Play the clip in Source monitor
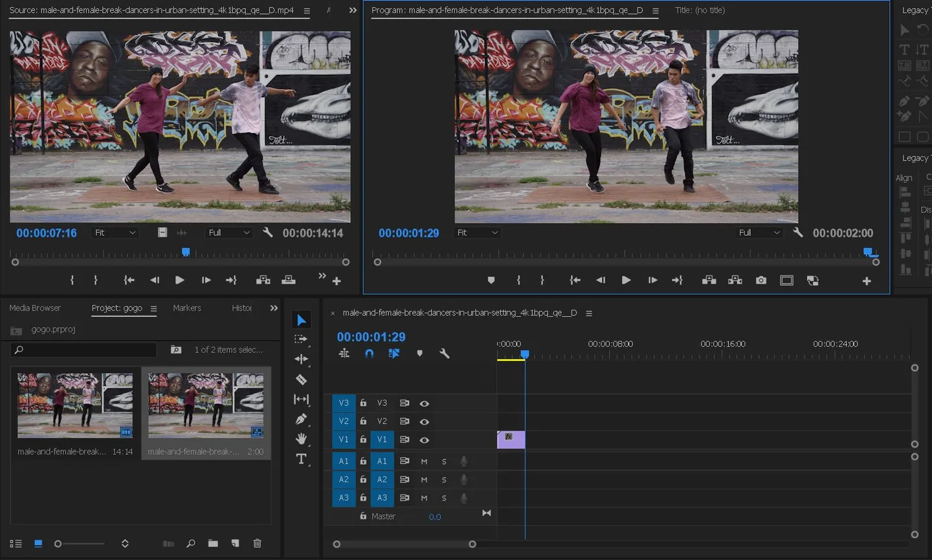The height and width of the screenshot is (560, 932). click(x=179, y=280)
